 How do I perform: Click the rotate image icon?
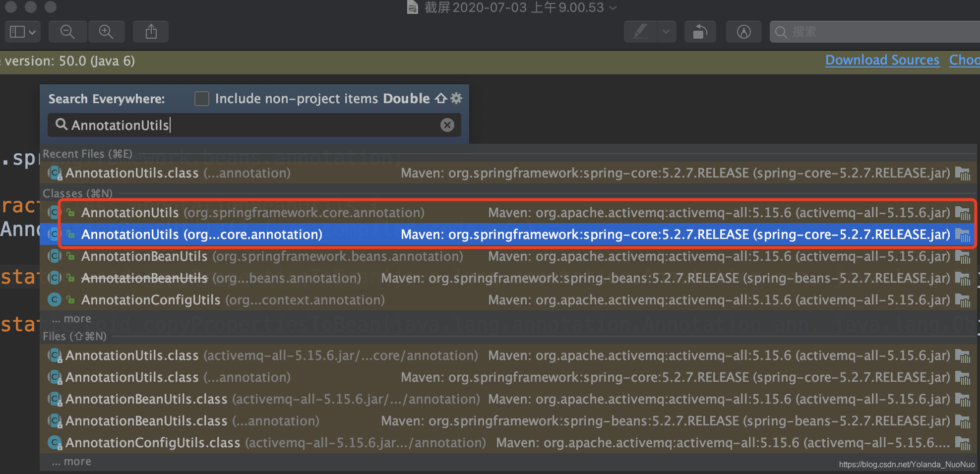700,32
